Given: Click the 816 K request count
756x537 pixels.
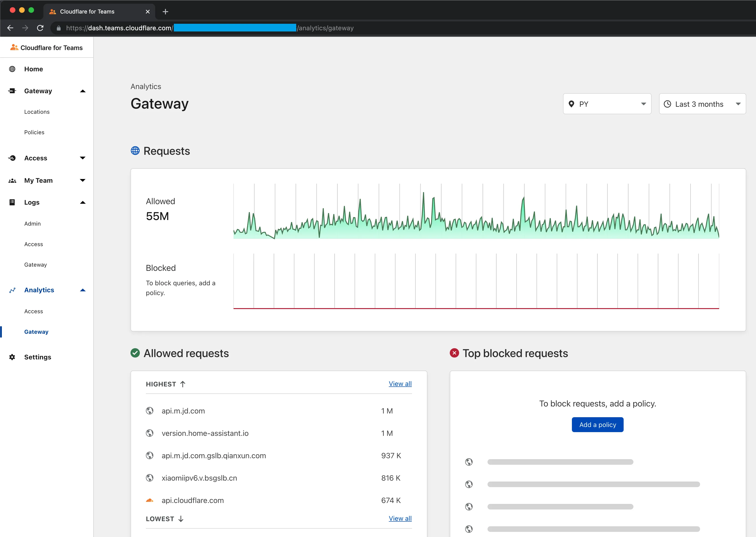Looking at the screenshot, I should tap(391, 478).
